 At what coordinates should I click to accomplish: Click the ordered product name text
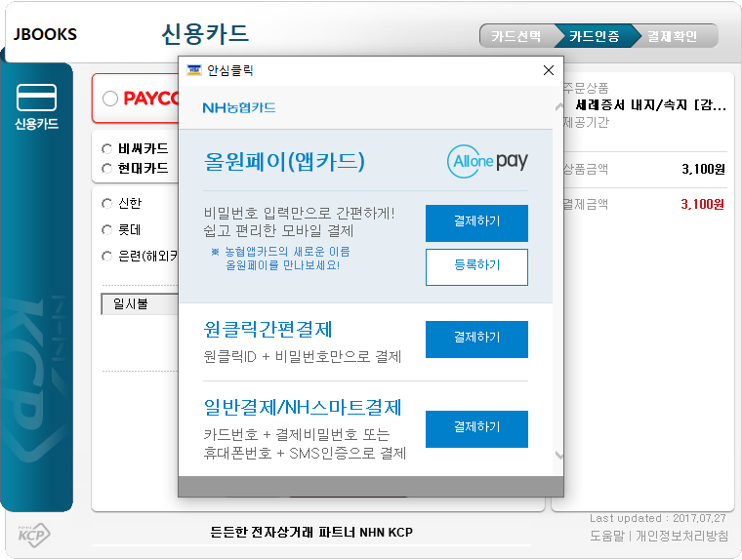650,105
